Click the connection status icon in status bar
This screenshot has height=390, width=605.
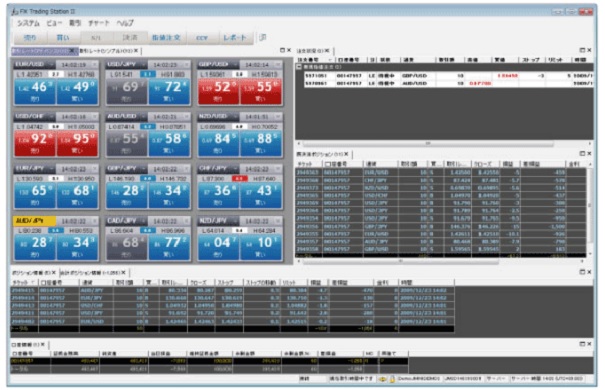382,379
